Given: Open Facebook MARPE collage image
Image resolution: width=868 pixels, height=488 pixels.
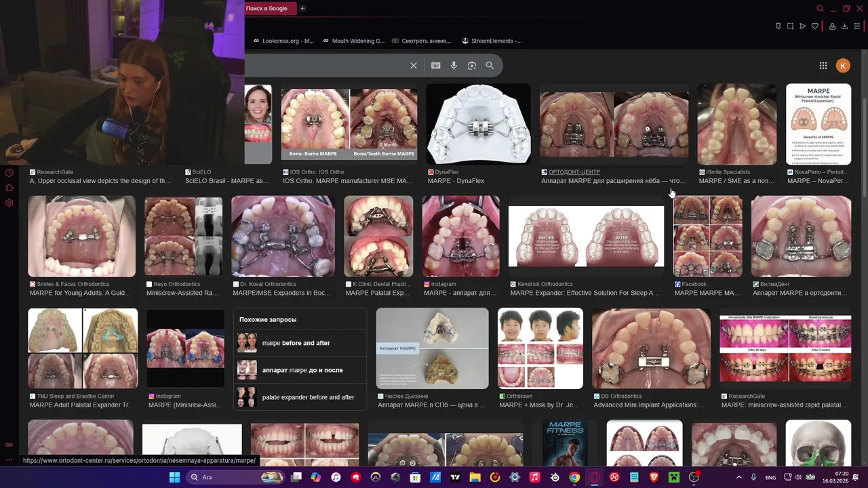Looking at the screenshot, I should tap(707, 237).
